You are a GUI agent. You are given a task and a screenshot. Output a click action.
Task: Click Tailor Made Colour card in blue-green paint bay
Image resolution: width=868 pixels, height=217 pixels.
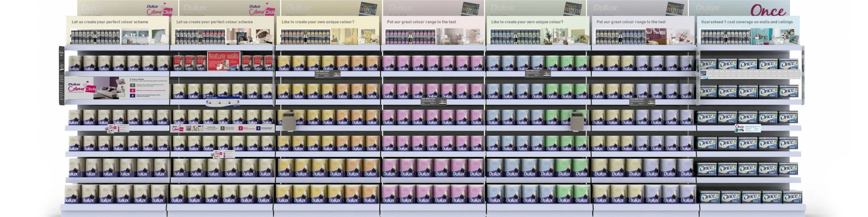pyautogui.click(x=537, y=73)
